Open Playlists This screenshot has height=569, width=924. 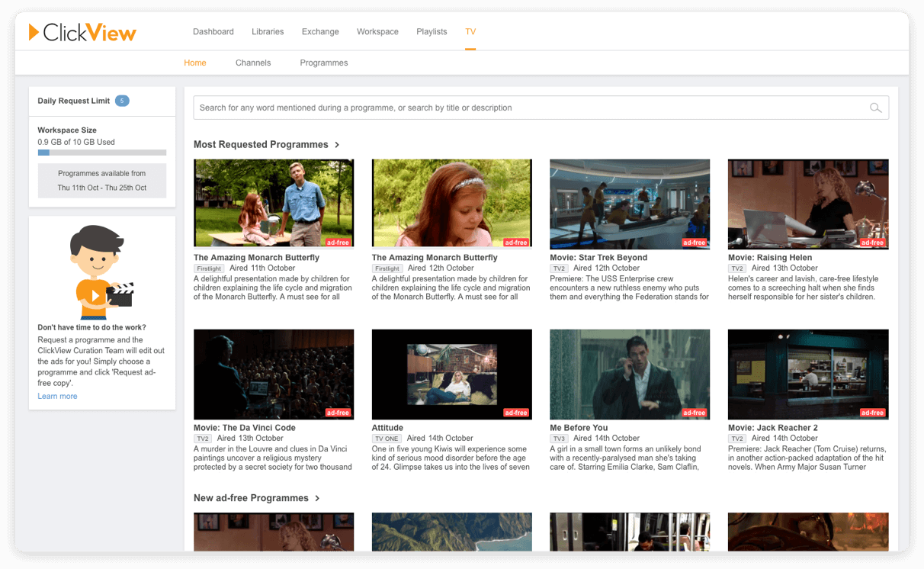(432, 32)
